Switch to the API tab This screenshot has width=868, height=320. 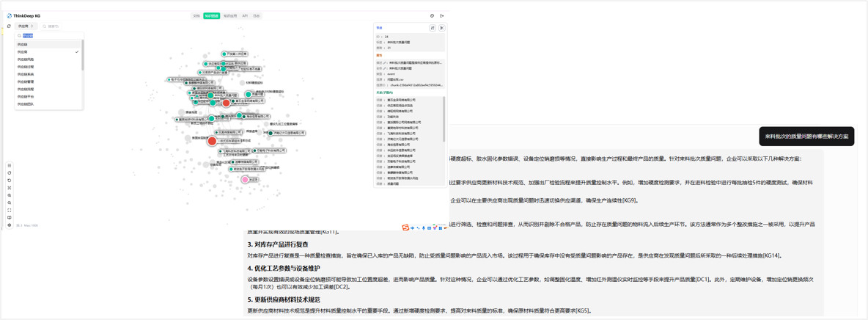tap(245, 15)
